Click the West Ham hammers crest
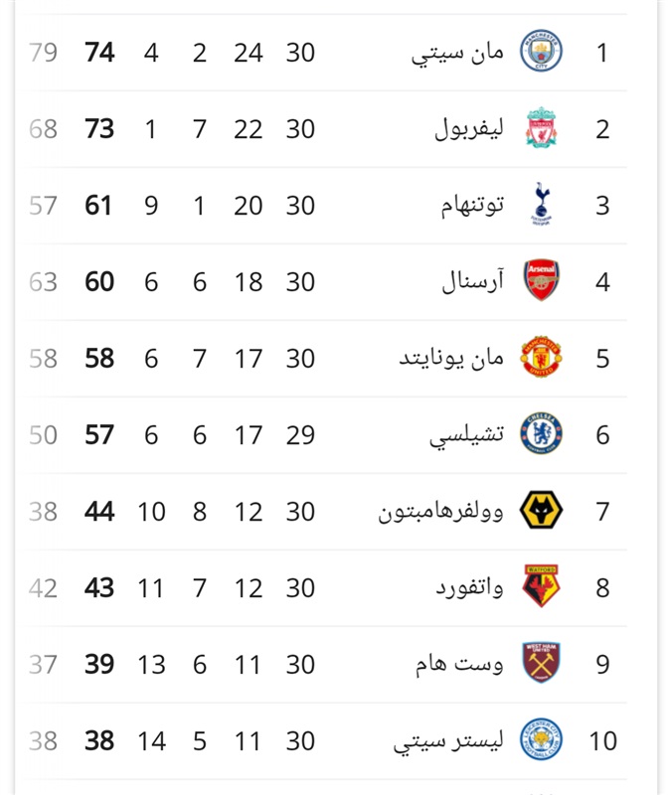The image size is (672, 795). click(x=541, y=663)
